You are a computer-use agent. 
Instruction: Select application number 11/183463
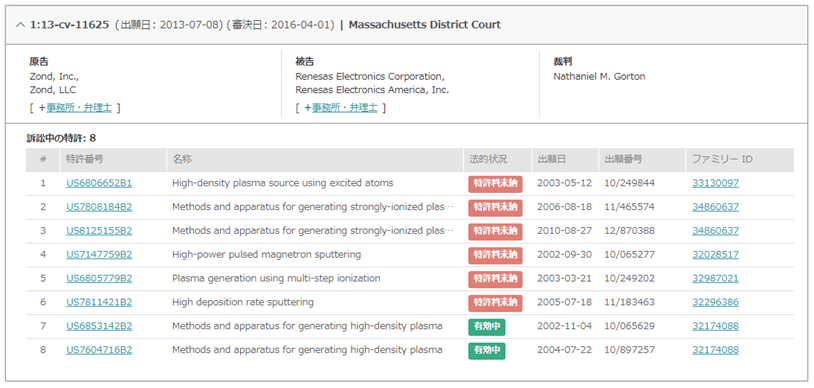(630, 302)
